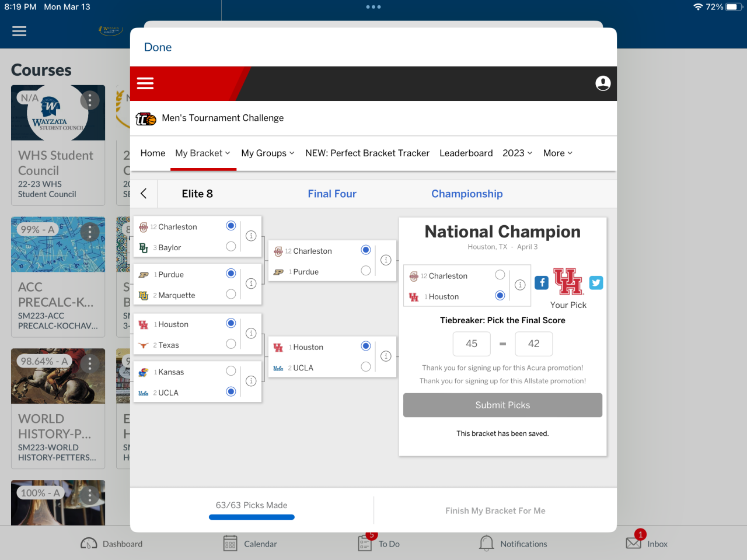The image size is (747, 560).
Task: Pick UCLA in the Final Four
Action: (x=366, y=367)
